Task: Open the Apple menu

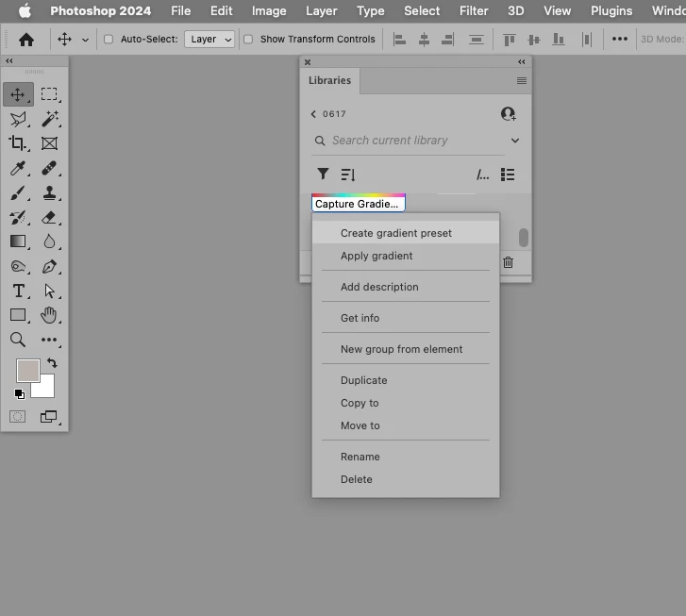Action: 25,10
